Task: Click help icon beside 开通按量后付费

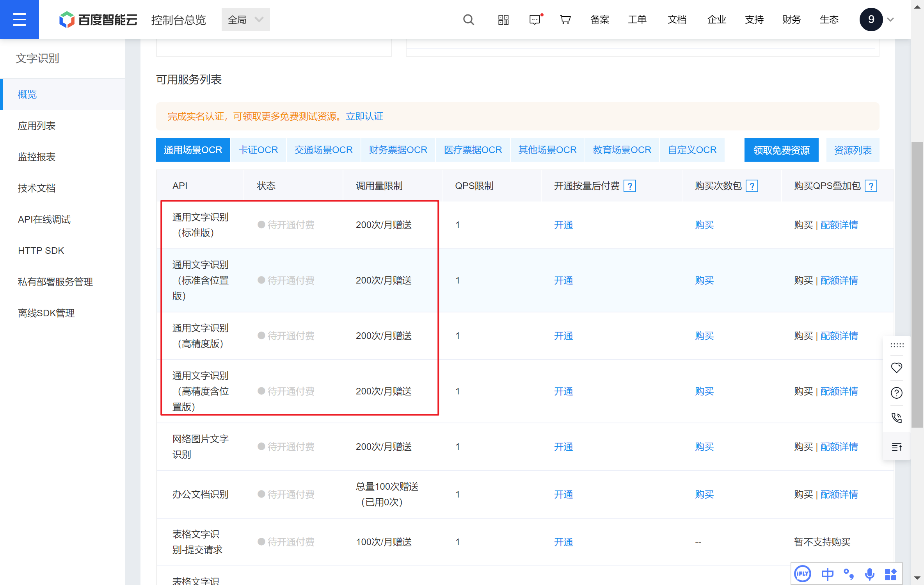Action: pos(630,186)
